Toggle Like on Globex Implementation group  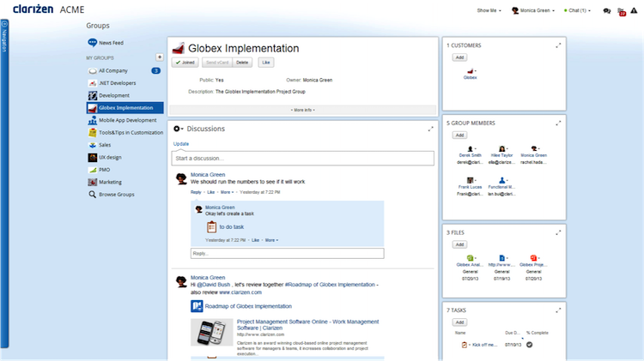(x=265, y=63)
